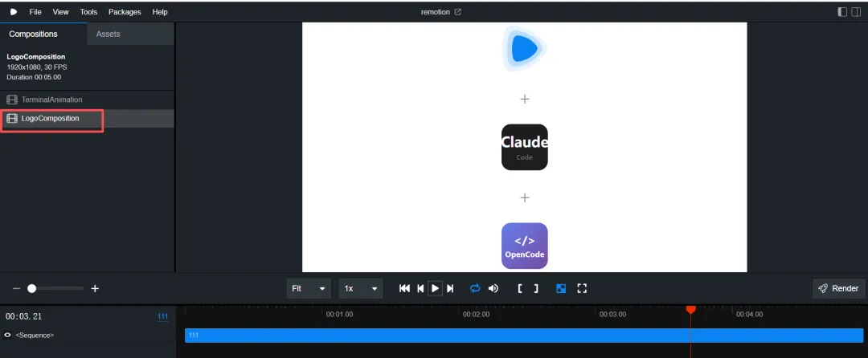Open the Packages menu
The width and height of the screenshot is (868, 358).
[x=125, y=11]
